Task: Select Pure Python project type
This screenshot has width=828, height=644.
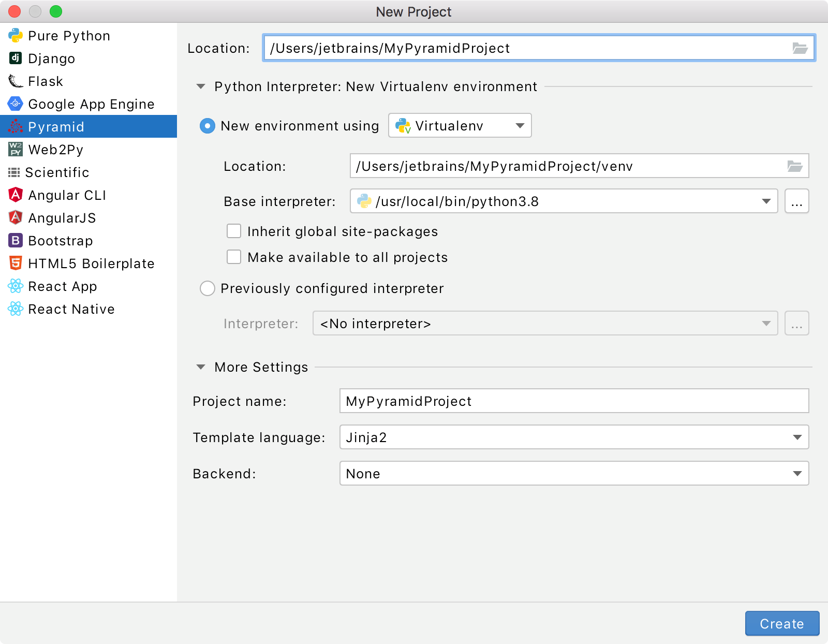Action: pos(69,36)
